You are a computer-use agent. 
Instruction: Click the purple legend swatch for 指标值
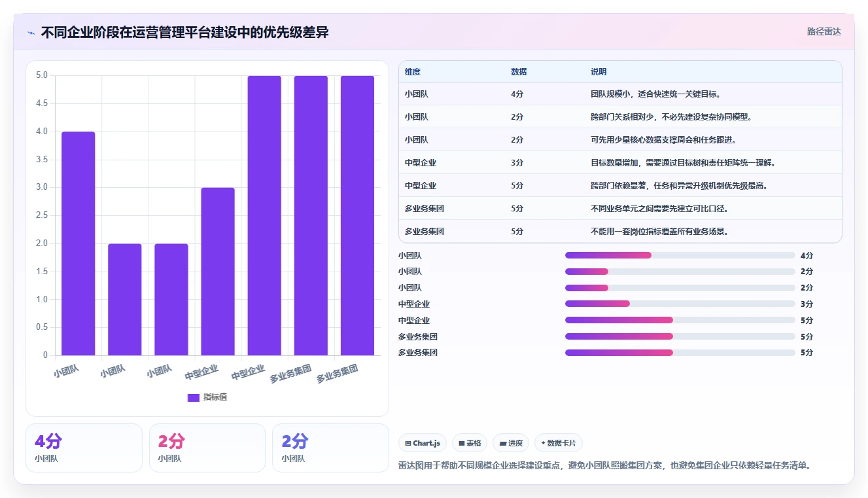(x=193, y=397)
